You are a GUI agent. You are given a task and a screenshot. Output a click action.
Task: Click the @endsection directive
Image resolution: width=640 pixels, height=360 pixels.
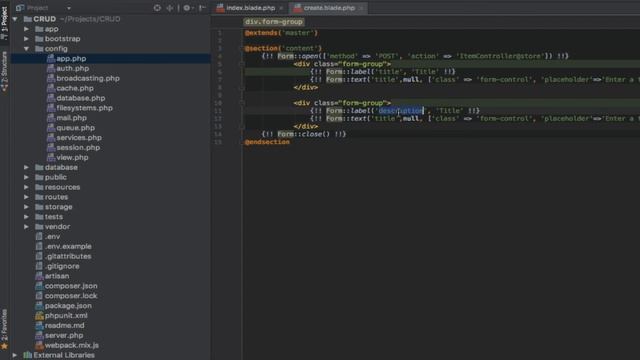coord(267,142)
